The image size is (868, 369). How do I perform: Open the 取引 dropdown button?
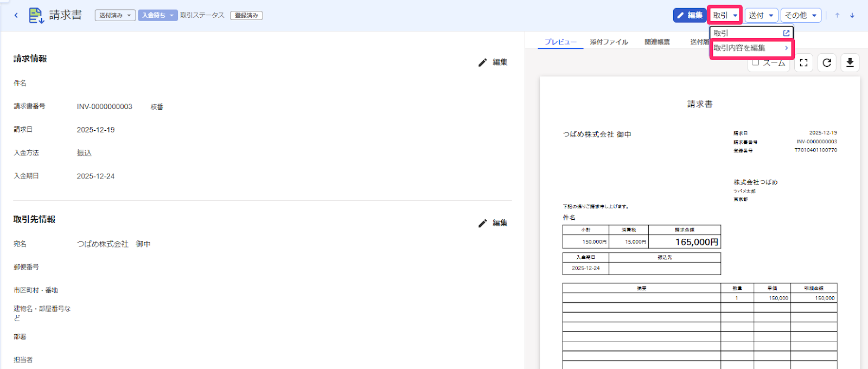tap(725, 15)
